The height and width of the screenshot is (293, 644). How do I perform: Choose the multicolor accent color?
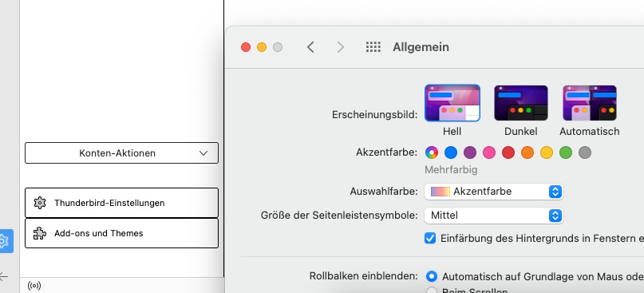coord(432,152)
